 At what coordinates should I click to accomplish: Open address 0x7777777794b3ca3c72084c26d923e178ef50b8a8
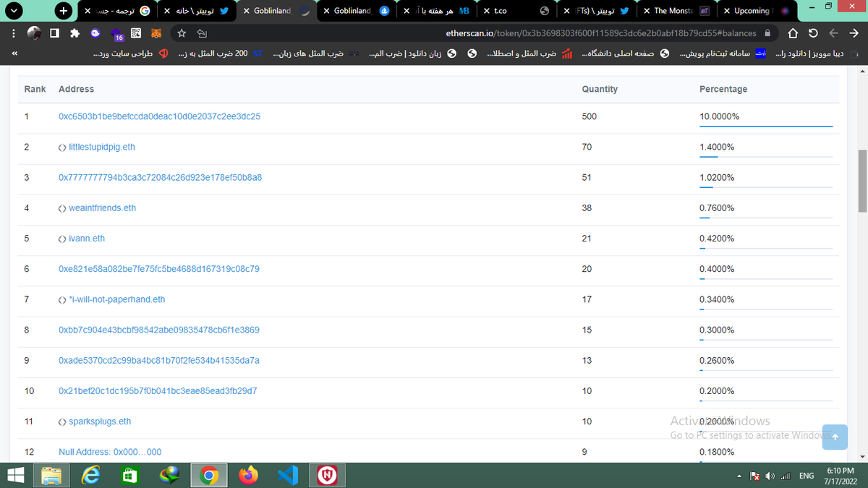160,177
